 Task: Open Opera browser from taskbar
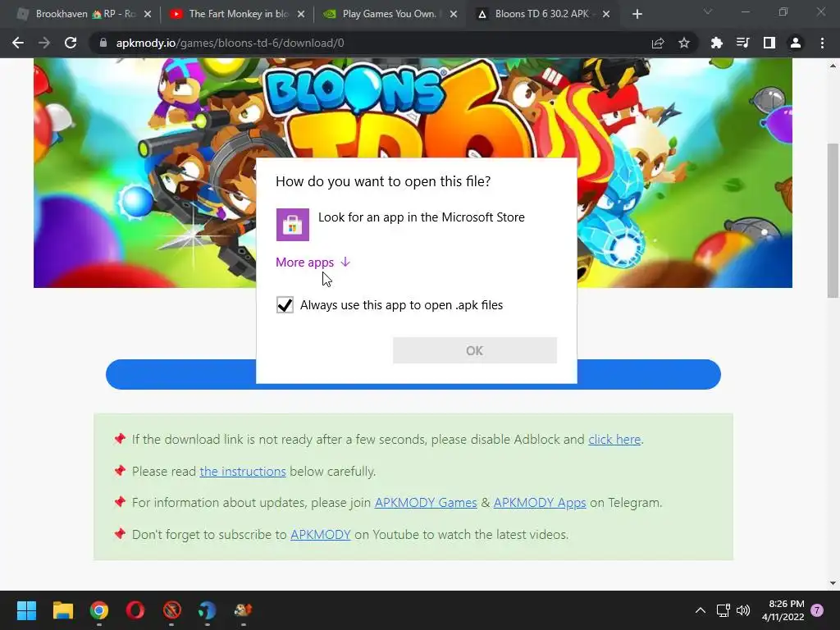coord(135,610)
